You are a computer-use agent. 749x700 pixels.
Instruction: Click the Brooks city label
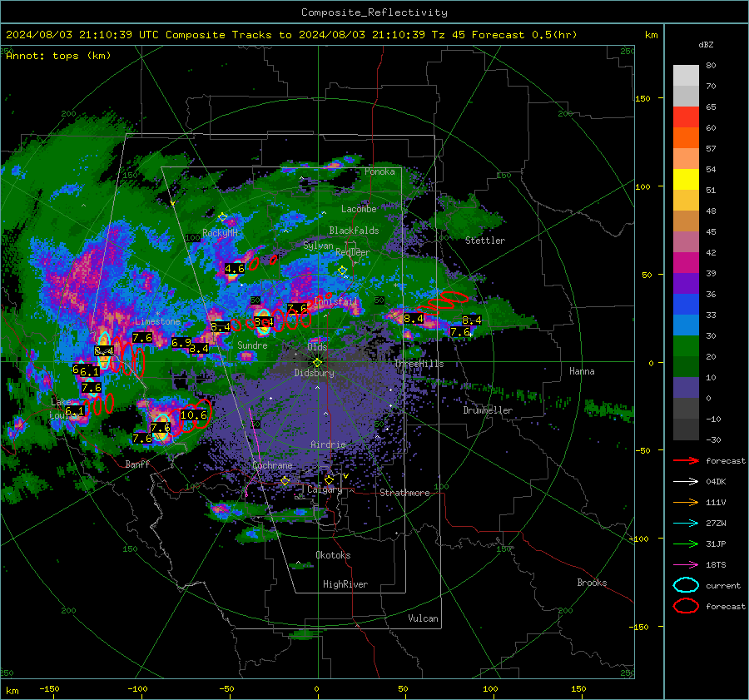tap(592, 583)
